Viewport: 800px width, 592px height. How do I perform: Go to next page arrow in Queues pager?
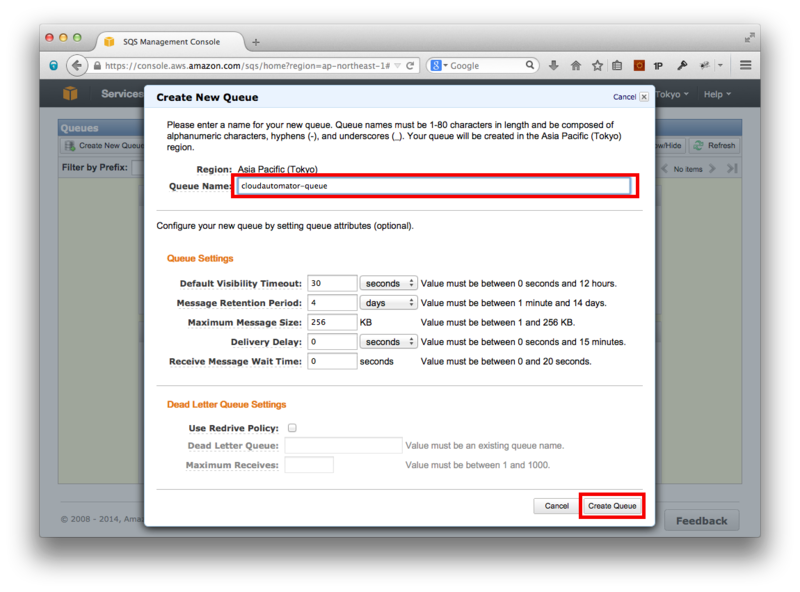pos(712,168)
